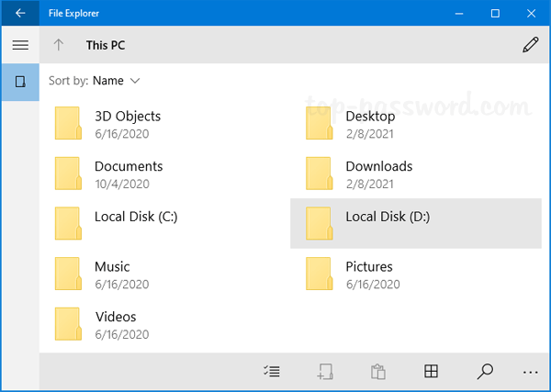551x392 pixels.
Task: Click the move-to tablet icon
Action: pyautogui.click(x=325, y=372)
